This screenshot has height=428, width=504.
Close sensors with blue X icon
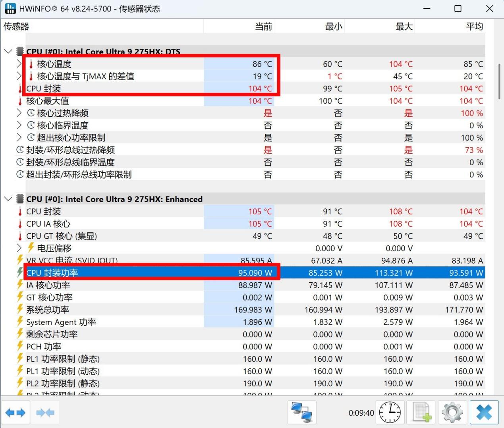pyautogui.click(x=484, y=413)
